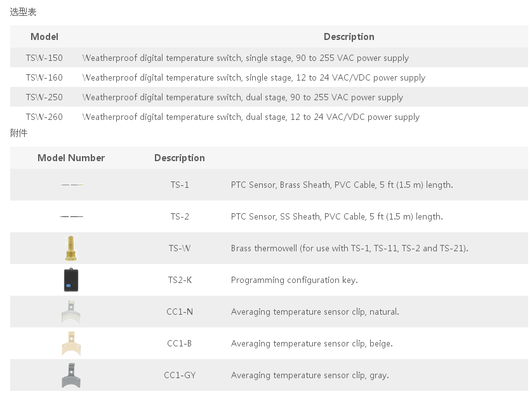Click the 附件 section heading
This screenshot has width=532, height=401.
click(x=18, y=133)
